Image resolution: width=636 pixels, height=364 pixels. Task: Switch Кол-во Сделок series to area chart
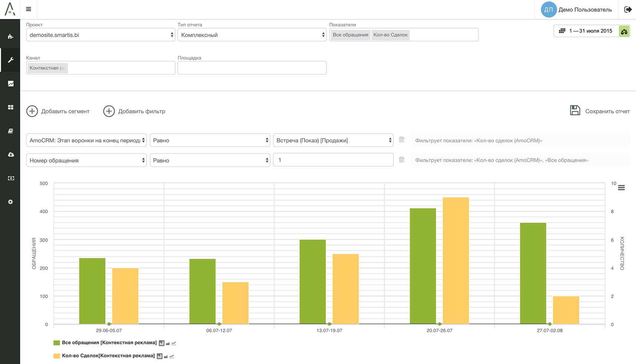pos(166,356)
